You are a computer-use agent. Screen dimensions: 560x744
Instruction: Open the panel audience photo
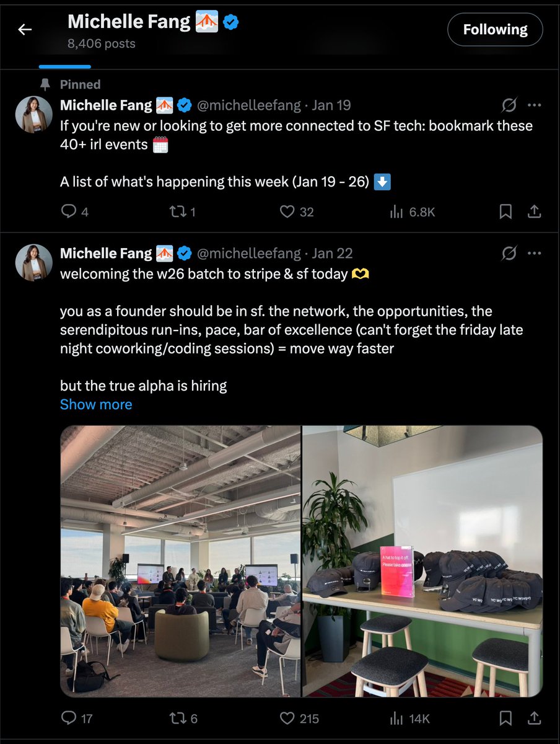180,561
